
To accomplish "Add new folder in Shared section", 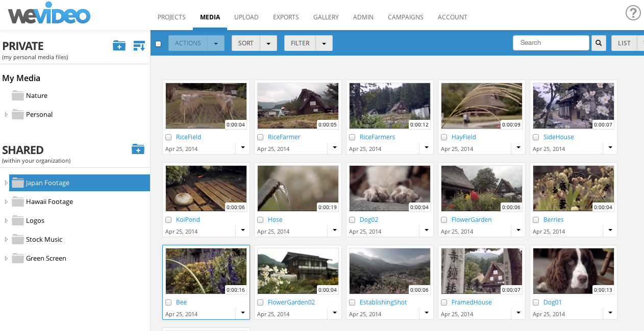I will (x=138, y=149).
